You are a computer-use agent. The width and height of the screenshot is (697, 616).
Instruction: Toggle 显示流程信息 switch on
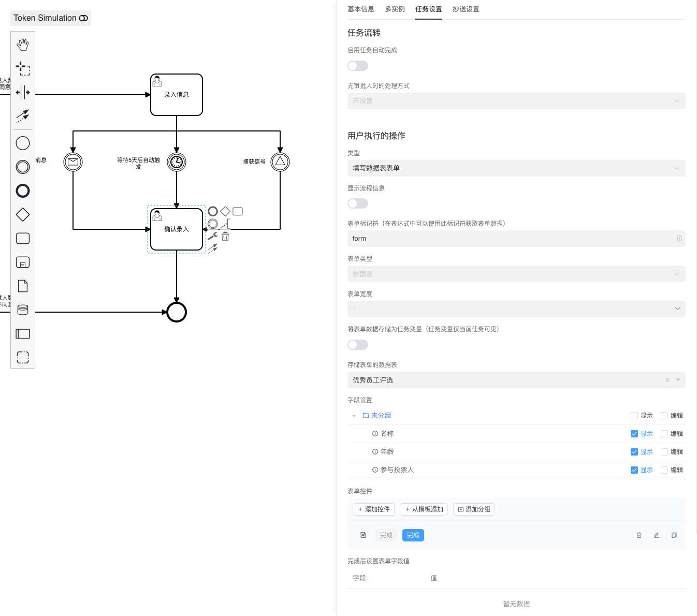[x=358, y=203]
